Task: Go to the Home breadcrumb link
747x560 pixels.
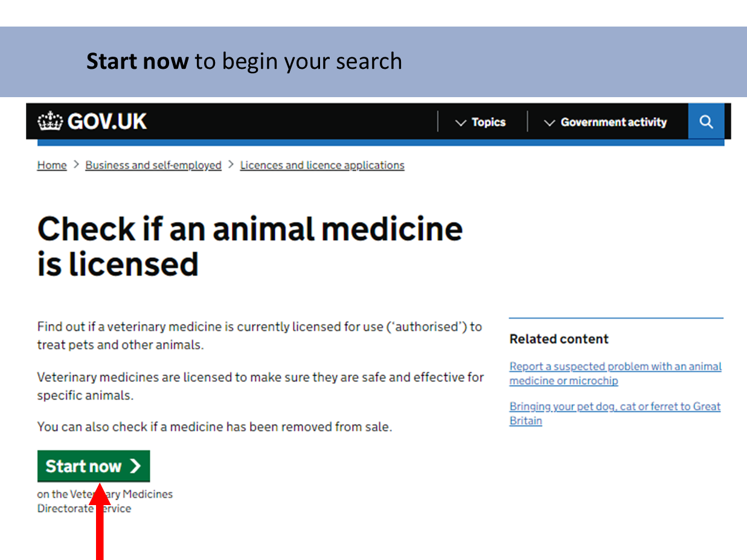Action: (52, 165)
